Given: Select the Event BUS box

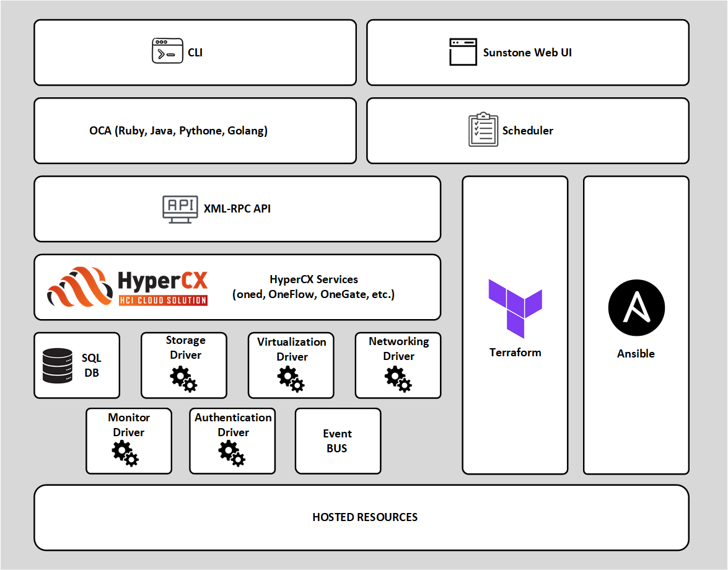Looking at the screenshot, I should (x=338, y=441).
